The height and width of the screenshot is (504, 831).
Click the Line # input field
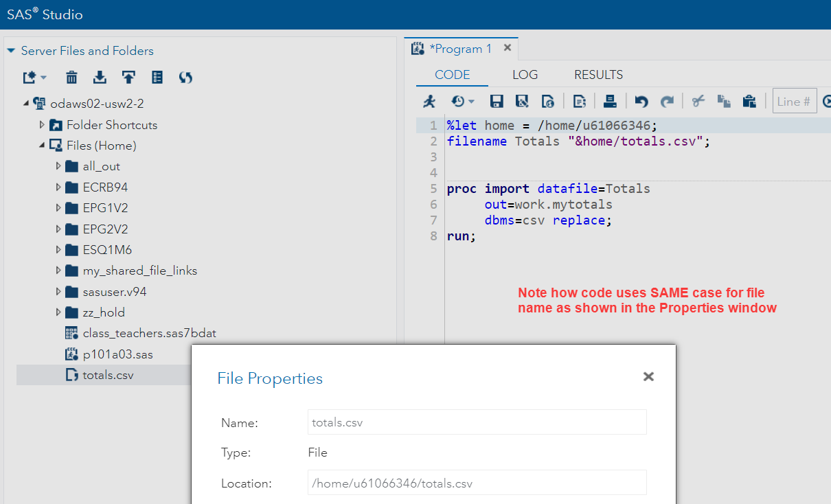[x=794, y=102]
